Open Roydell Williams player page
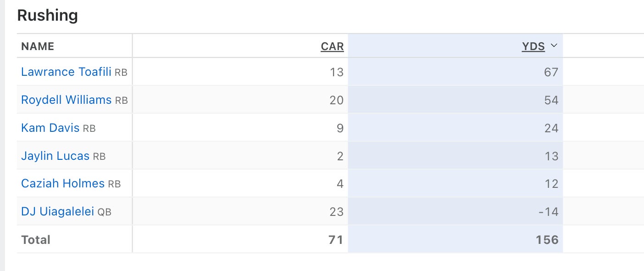644x271 pixels. [x=66, y=100]
